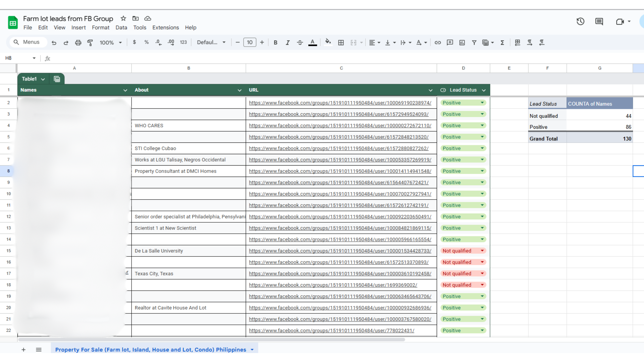Click the move-to-folder icon beside title

[x=136, y=18]
